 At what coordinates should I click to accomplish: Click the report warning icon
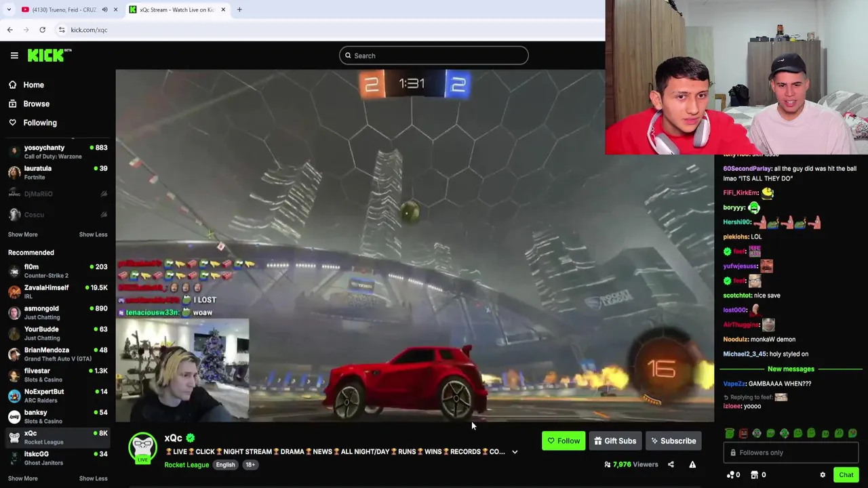pos(692,464)
